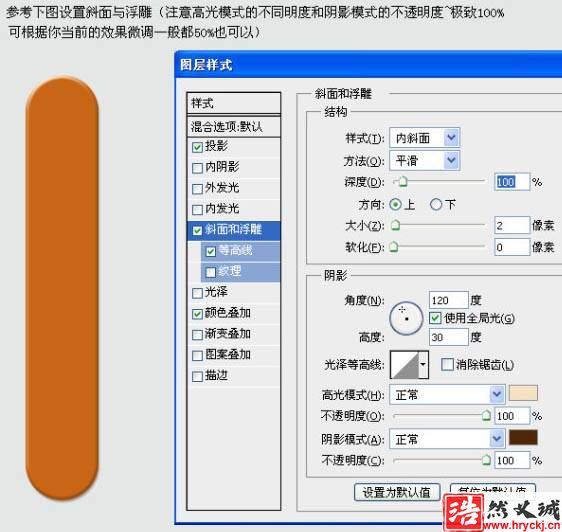Click the 软化 soften slider handle
562x532 pixels.
point(394,247)
